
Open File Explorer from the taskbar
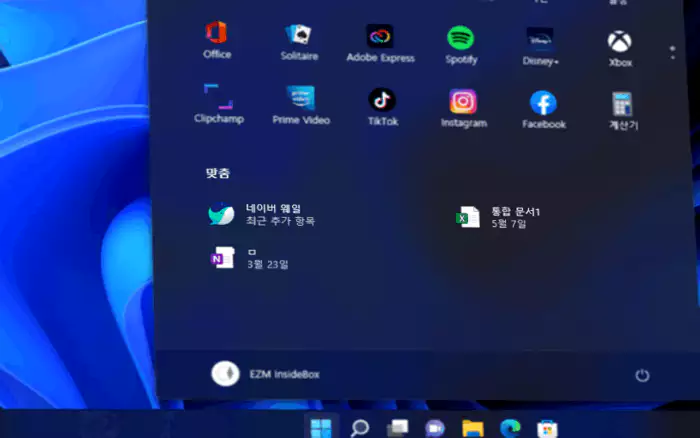tap(473, 428)
